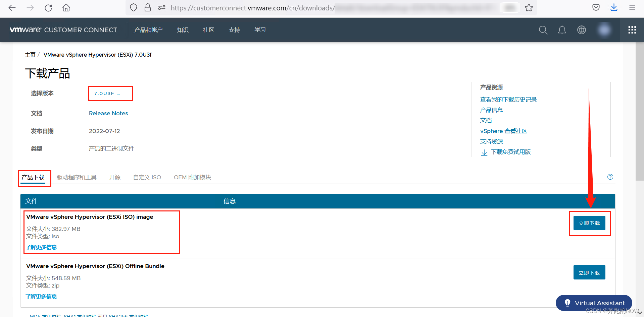
Task: Open the Pocket save icon
Action: click(x=596, y=7)
